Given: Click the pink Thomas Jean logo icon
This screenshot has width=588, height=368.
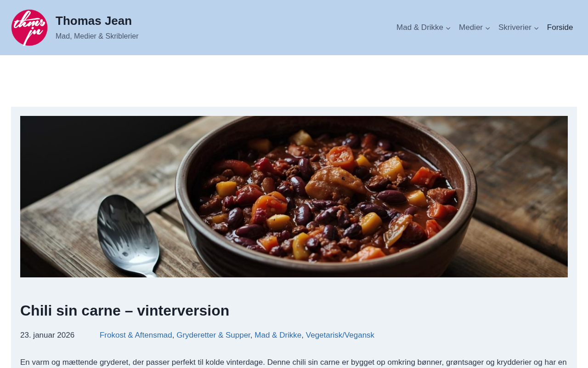Looking at the screenshot, I should pos(29,28).
